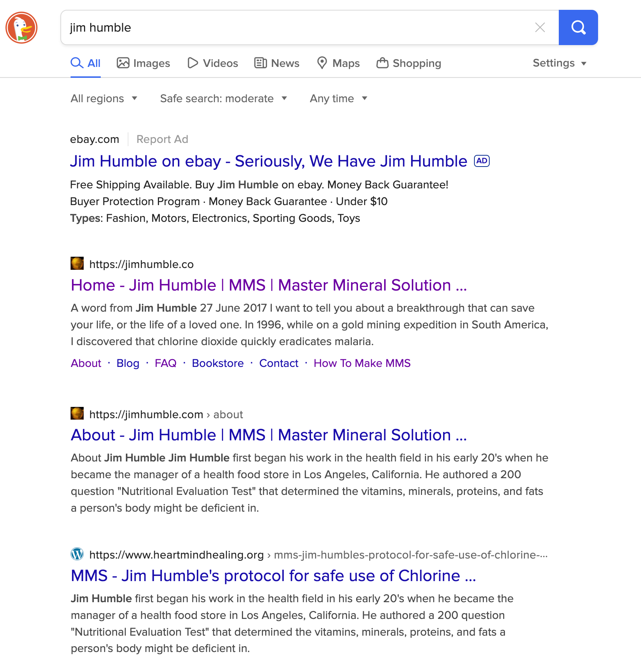Image resolution: width=641 pixels, height=672 pixels.
Task: Click the jimhumble.com about favicon
Action: click(x=77, y=414)
